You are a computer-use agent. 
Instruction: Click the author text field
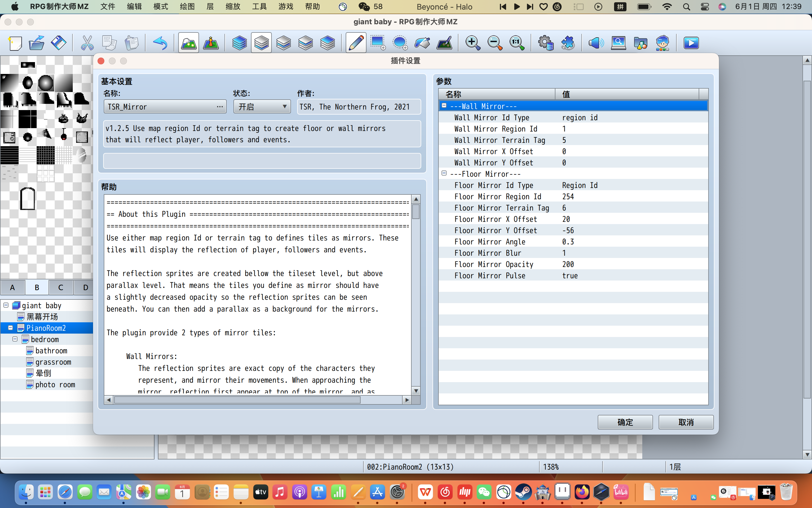coord(359,107)
